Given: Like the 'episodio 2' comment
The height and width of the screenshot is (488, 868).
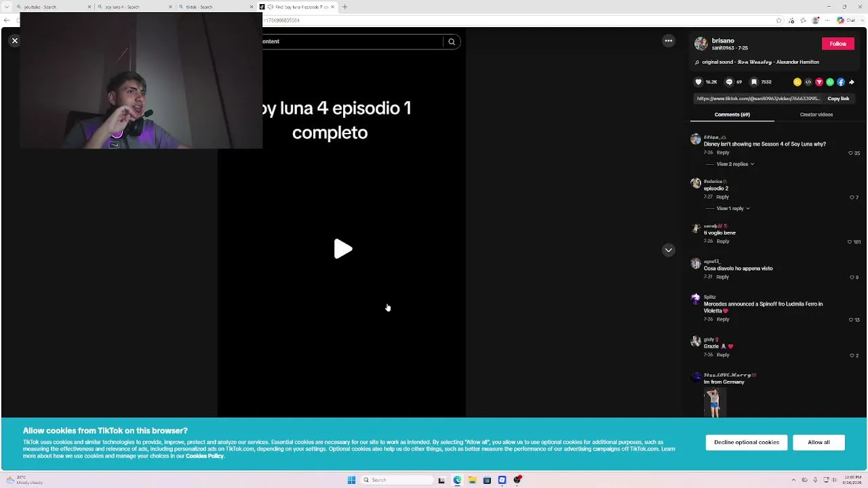Looking at the screenshot, I should (852, 197).
